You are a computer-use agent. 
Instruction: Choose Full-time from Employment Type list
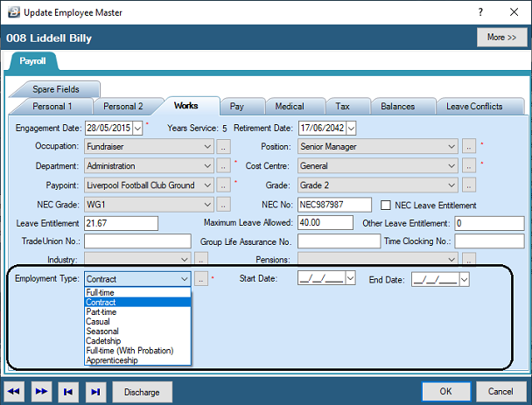tap(137, 292)
